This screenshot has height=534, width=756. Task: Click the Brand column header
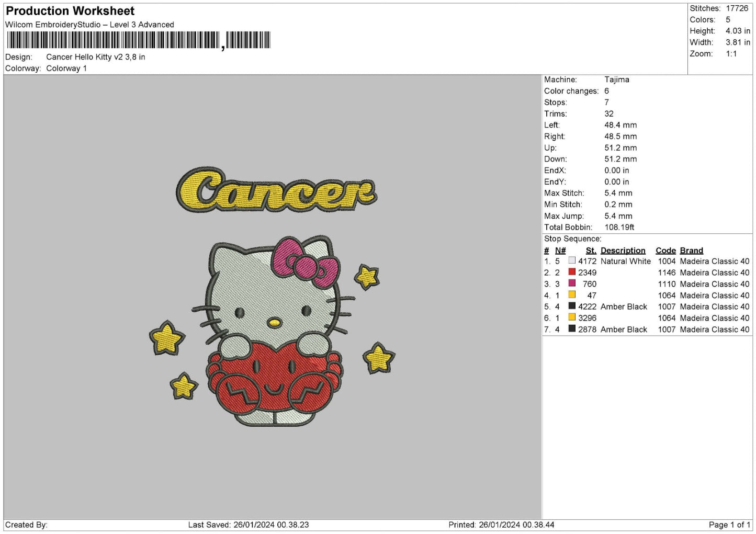pos(692,251)
